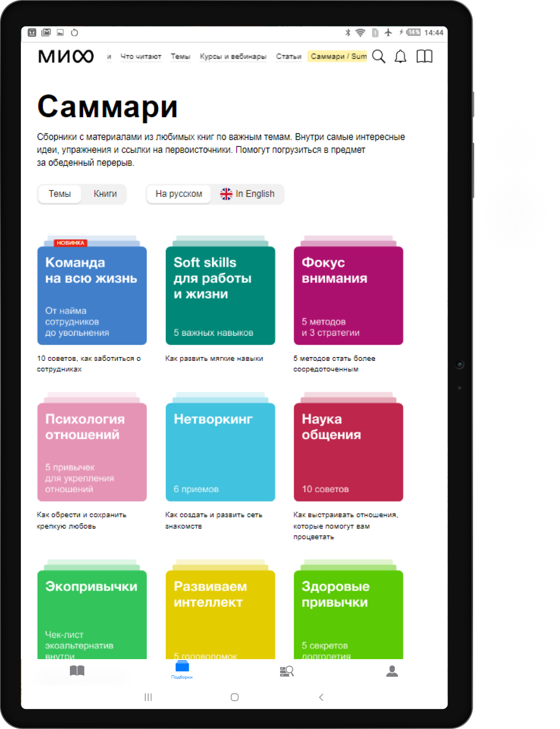
Task: Tap the book icon in bottom navigation
Action: coord(77,671)
